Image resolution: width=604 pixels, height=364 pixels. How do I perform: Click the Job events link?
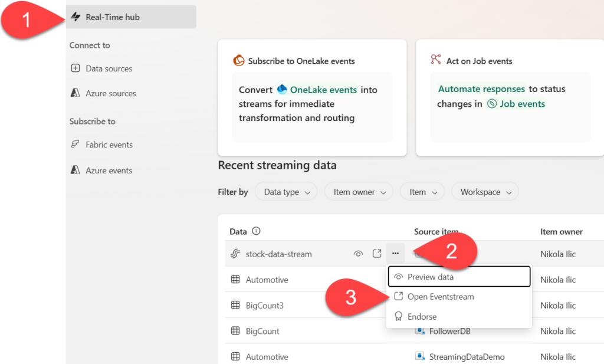click(521, 104)
